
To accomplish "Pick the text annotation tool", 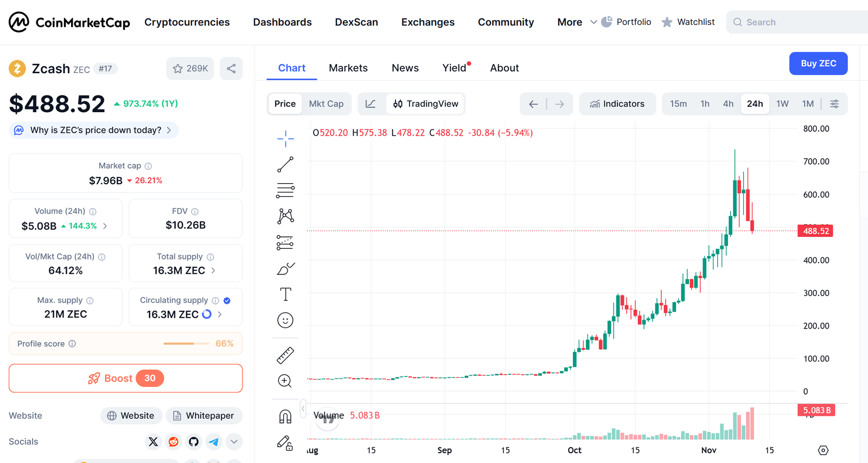I will pyautogui.click(x=285, y=294).
